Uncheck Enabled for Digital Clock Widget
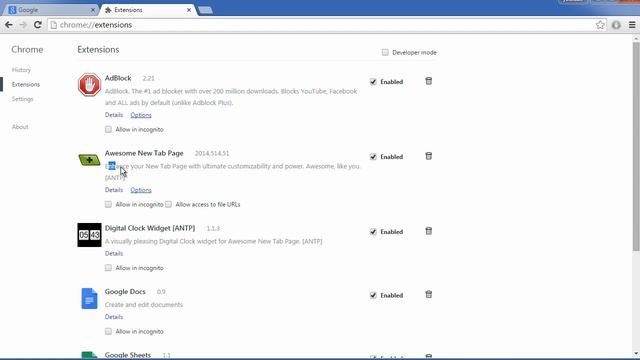The width and height of the screenshot is (640, 360). tap(373, 232)
